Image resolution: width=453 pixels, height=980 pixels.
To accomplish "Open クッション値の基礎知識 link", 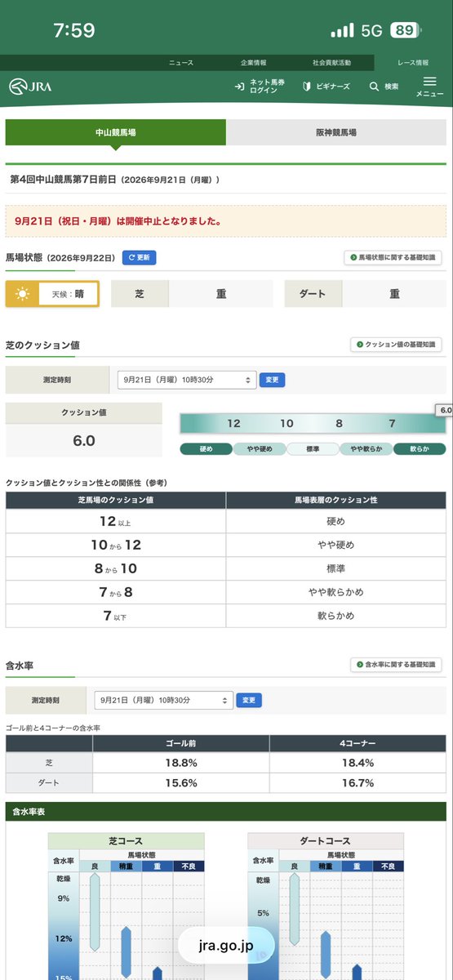I will click(x=396, y=345).
